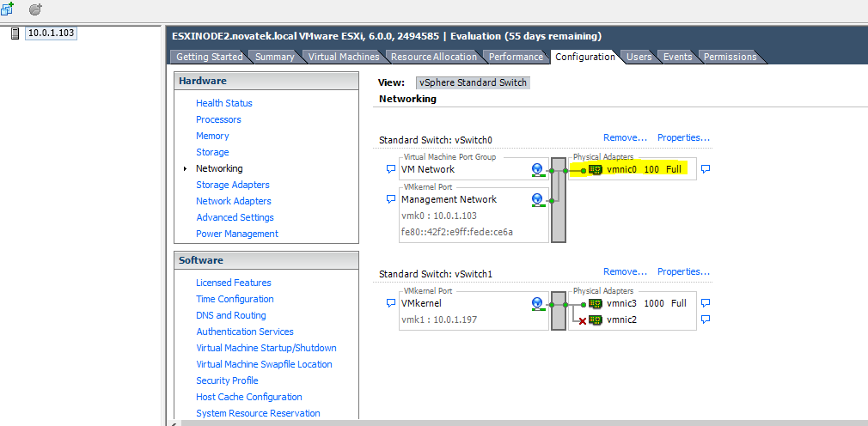
Task: Click the speech bubble next to VM Network
Action: (391, 169)
